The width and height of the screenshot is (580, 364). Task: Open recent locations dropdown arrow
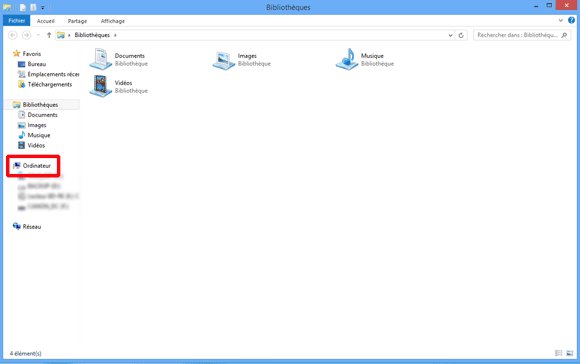(x=38, y=35)
